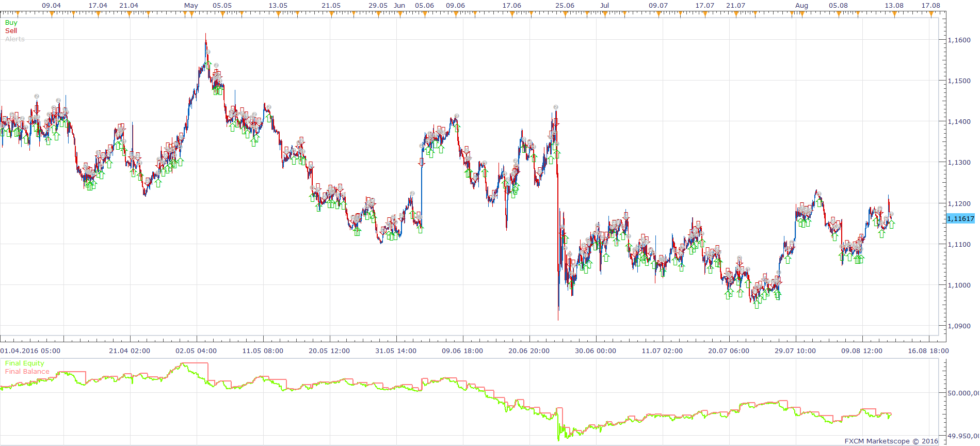This screenshot has height=446, width=980.
Task: Click the timeline marker under 09.07
Action: pyautogui.click(x=658, y=14)
